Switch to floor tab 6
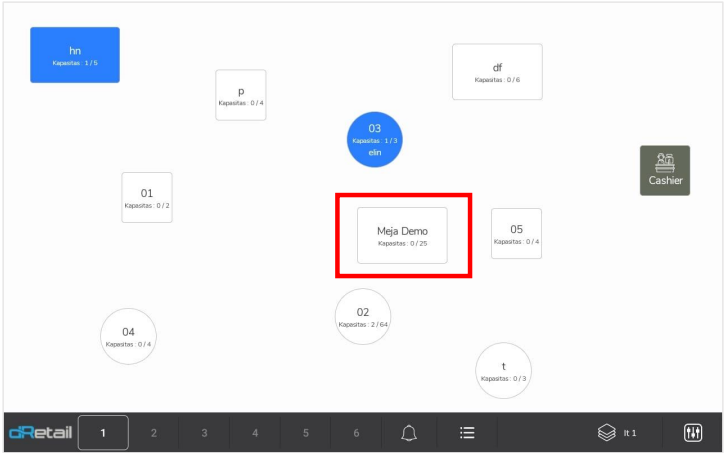This screenshot has height=453, width=724. pos(356,433)
